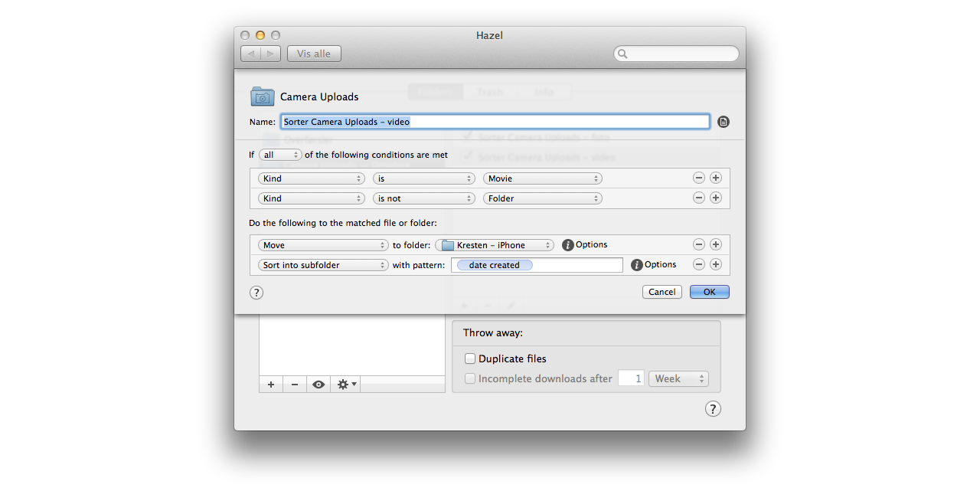980x491 pixels.
Task: Remove the Kind is Movie condition
Action: [699, 178]
